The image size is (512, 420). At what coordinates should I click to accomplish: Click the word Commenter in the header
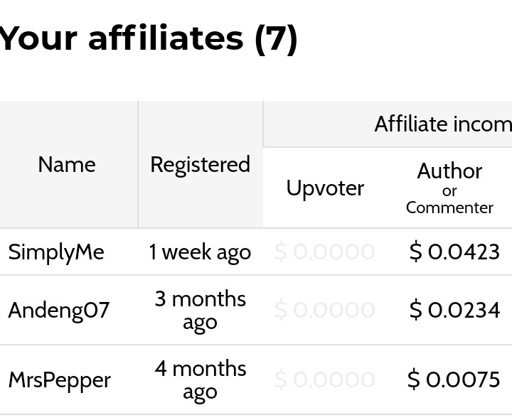[x=449, y=208]
